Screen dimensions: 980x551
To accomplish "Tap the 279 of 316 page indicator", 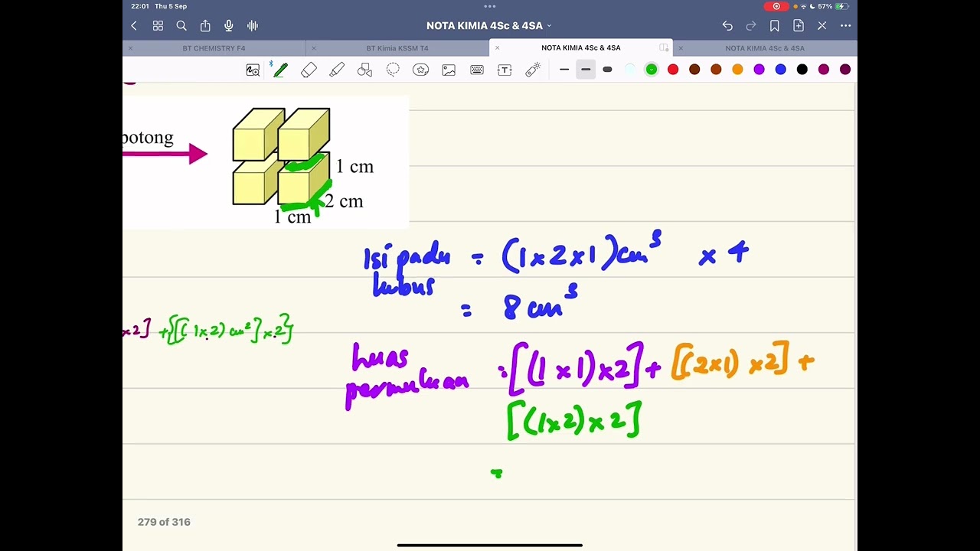I will click(x=164, y=522).
